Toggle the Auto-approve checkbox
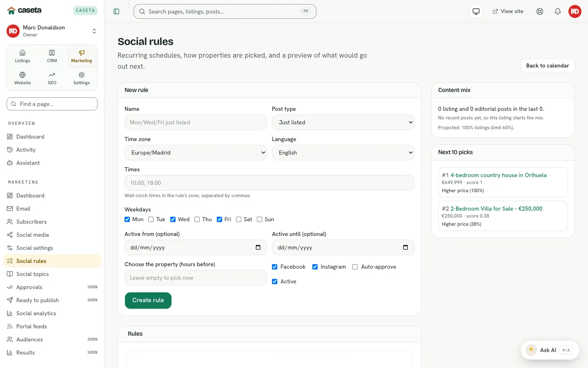Image resolution: width=588 pixels, height=368 pixels. [355, 267]
